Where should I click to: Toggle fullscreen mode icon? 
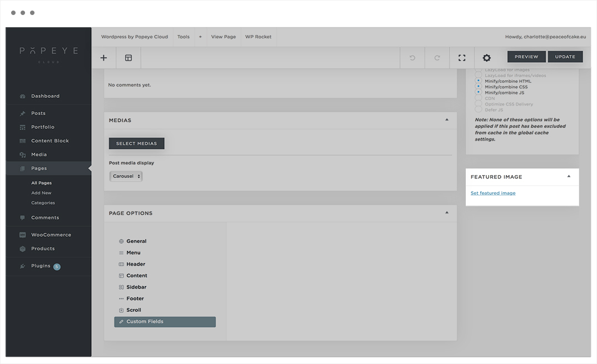pyautogui.click(x=462, y=58)
